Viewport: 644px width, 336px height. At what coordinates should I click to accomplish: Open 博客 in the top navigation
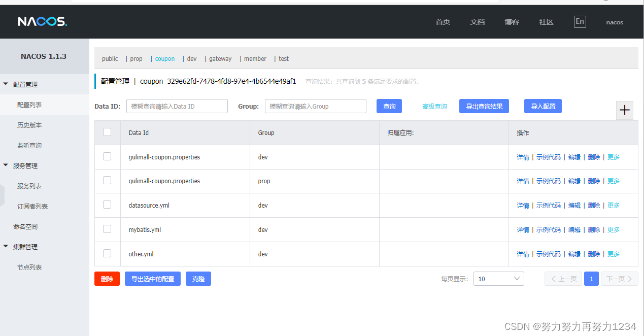point(512,22)
